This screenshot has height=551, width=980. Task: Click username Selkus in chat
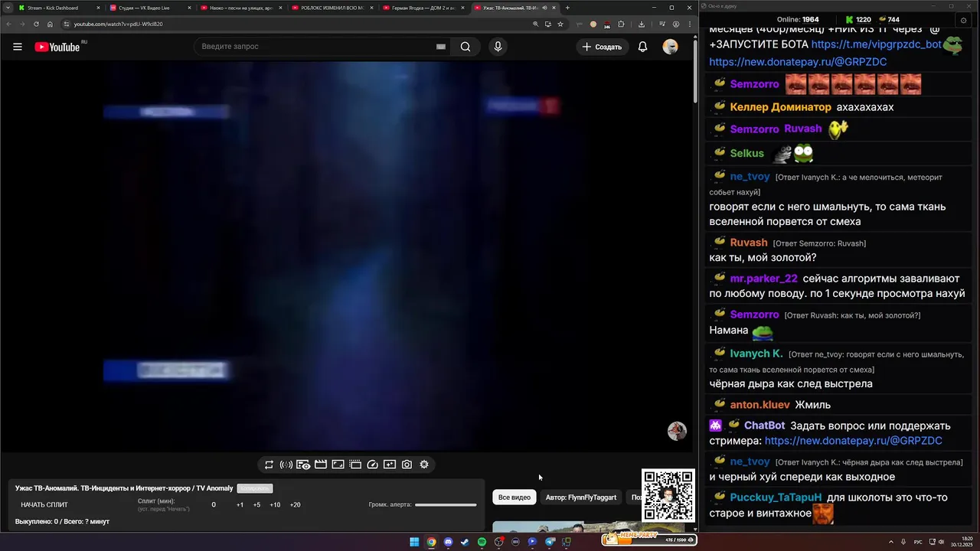pyautogui.click(x=746, y=153)
